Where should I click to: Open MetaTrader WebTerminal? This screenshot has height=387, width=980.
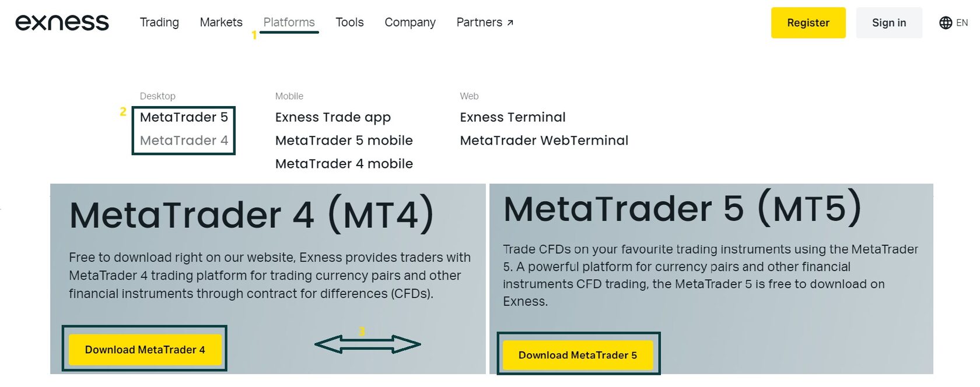pyautogui.click(x=544, y=140)
